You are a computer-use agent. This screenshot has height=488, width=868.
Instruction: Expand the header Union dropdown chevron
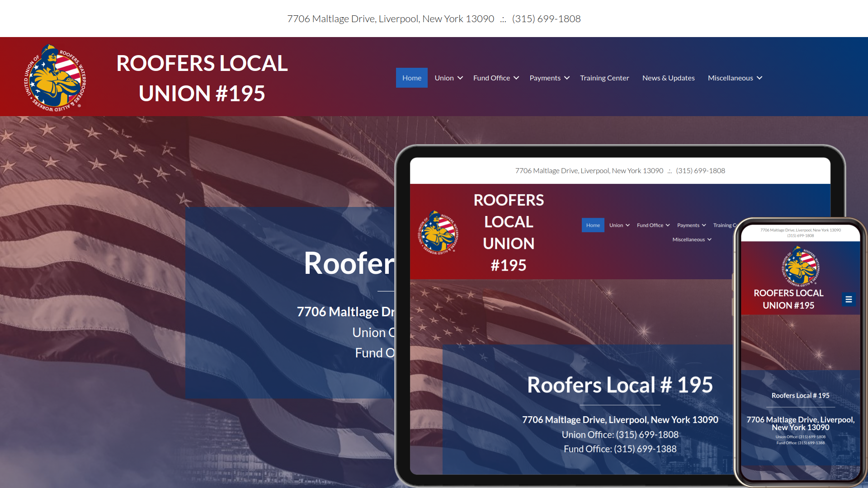coord(460,78)
